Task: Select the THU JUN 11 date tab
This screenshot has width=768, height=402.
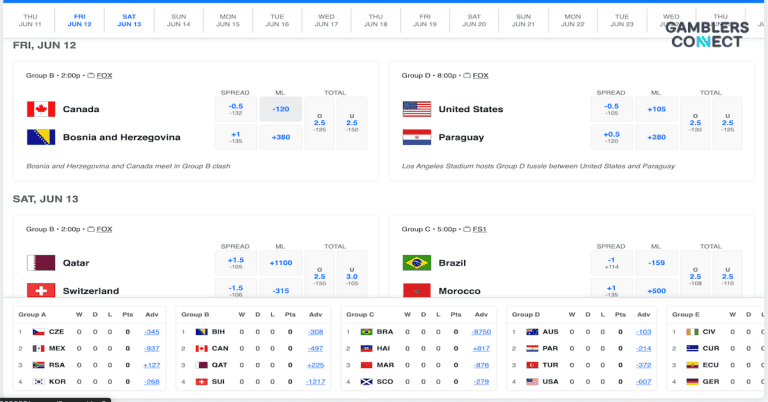Action: (x=30, y=20)
